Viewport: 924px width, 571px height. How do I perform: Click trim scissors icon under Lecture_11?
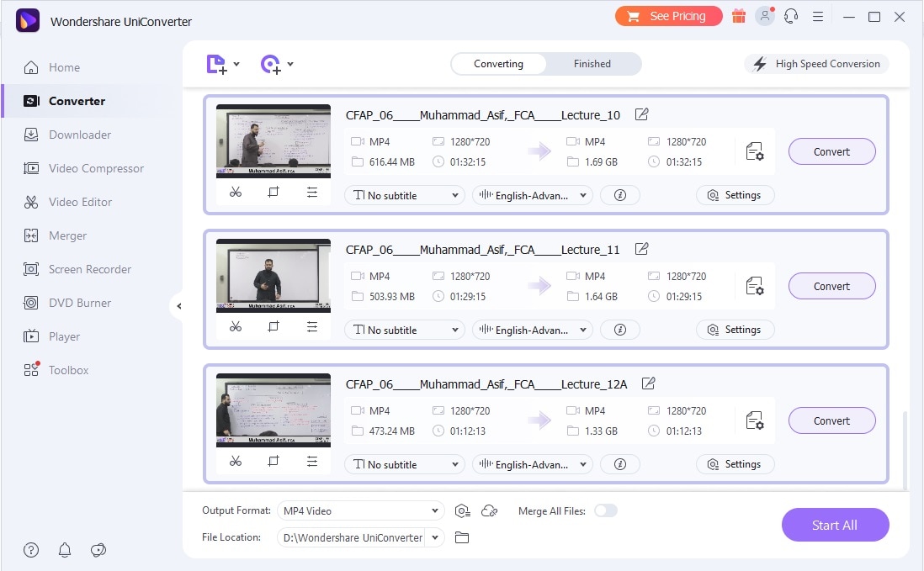coord(236,326)
